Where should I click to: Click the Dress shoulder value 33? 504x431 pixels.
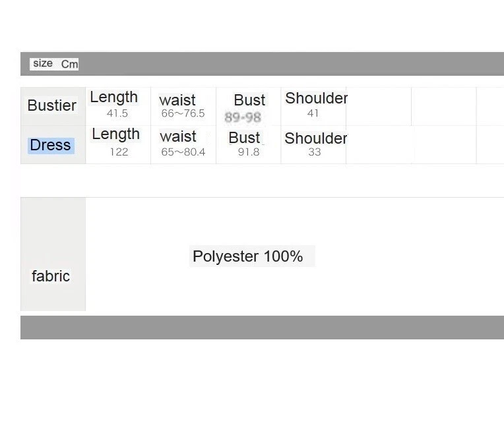click(315, 152)
